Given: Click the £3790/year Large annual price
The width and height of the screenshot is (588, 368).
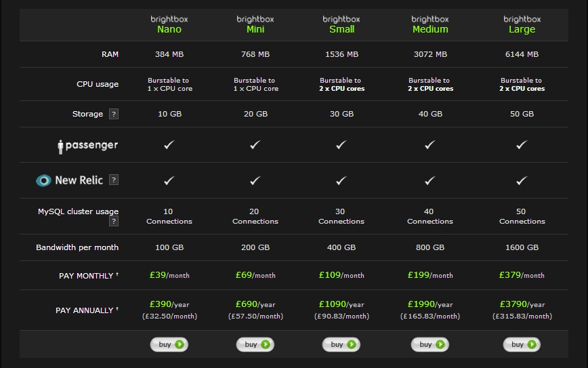Looking at the screenshot, I should [x=522, y=304].
